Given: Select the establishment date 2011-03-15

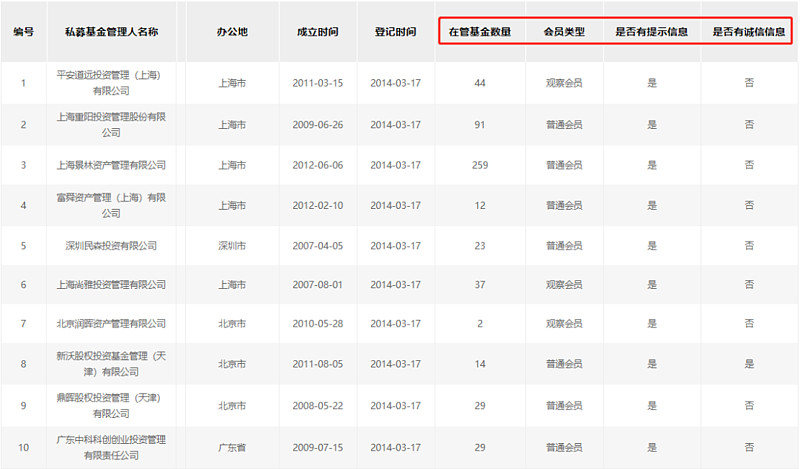Looking at the screenshot, I should click(318, 83).
